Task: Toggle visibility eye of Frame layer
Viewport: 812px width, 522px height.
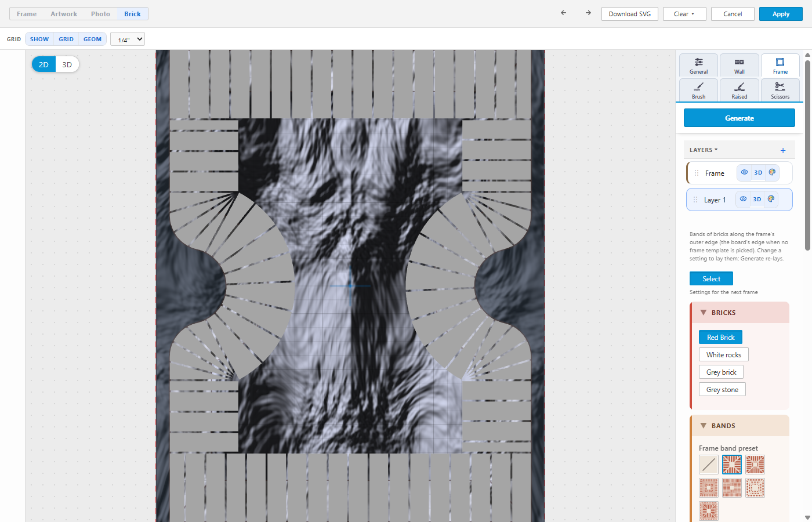Action: 744,172
